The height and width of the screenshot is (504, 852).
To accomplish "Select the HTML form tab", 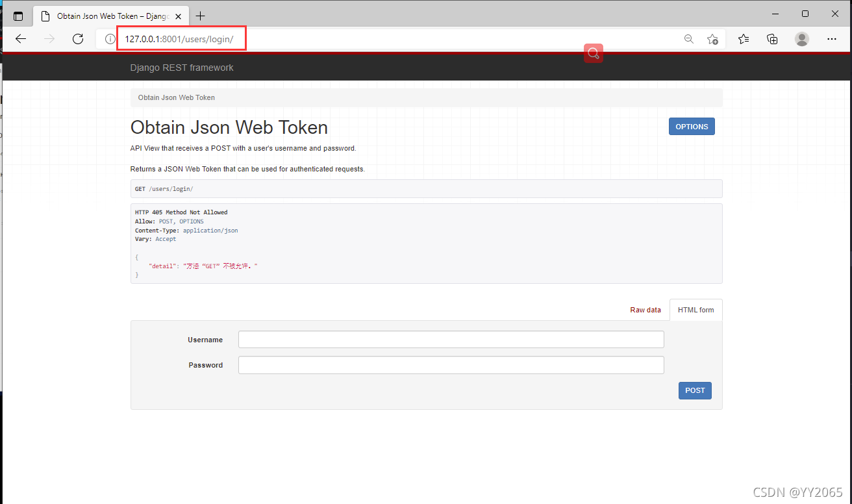I will 696,310.
